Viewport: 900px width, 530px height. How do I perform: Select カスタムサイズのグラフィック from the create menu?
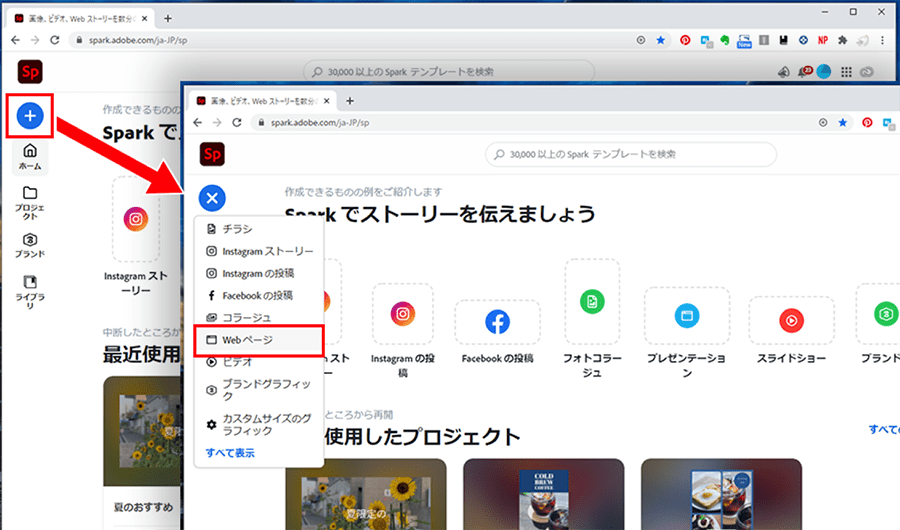pyautogui.click(x=259, y=424)
